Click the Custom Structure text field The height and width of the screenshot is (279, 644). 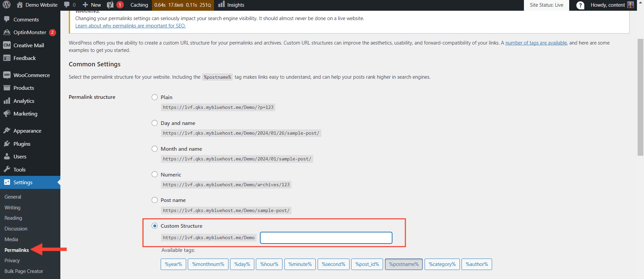pyautogui.click(x=326, y=238)
